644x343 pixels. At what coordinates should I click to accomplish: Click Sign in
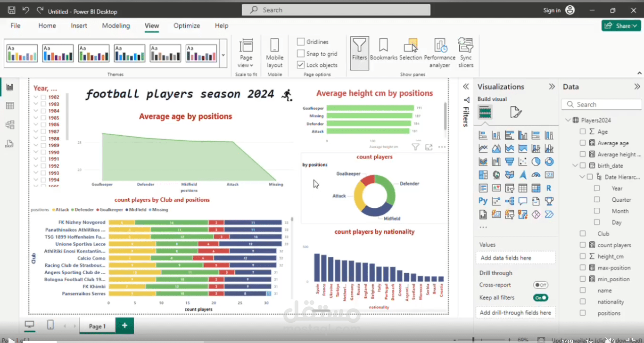click(552, 10)
